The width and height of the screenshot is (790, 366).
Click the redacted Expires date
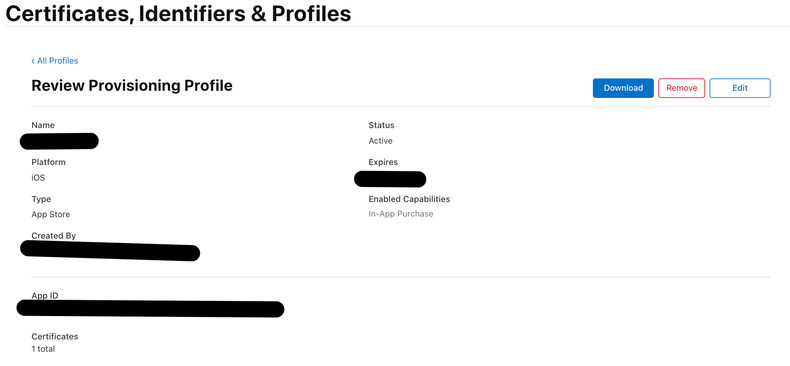pos(390,179)
